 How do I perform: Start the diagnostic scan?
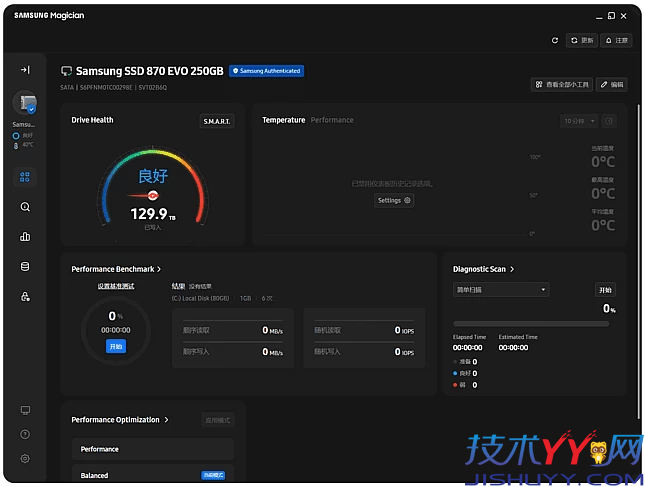click(605, 290)
